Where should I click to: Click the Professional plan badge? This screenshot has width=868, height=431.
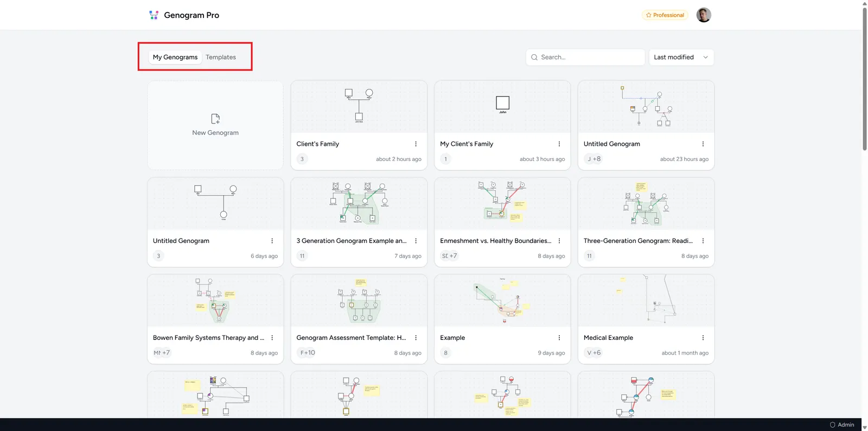click(665, 15)
